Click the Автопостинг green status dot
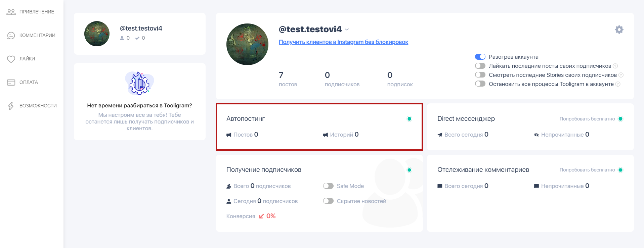 point(409,119)
